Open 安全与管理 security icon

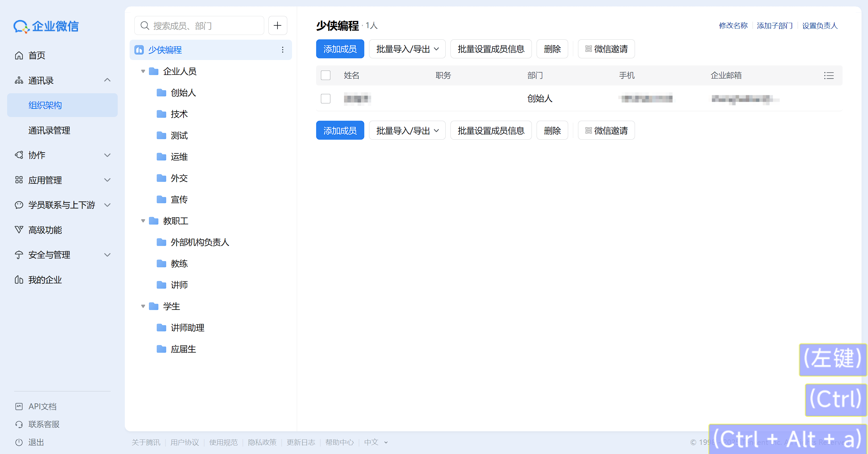pos(19,255)
